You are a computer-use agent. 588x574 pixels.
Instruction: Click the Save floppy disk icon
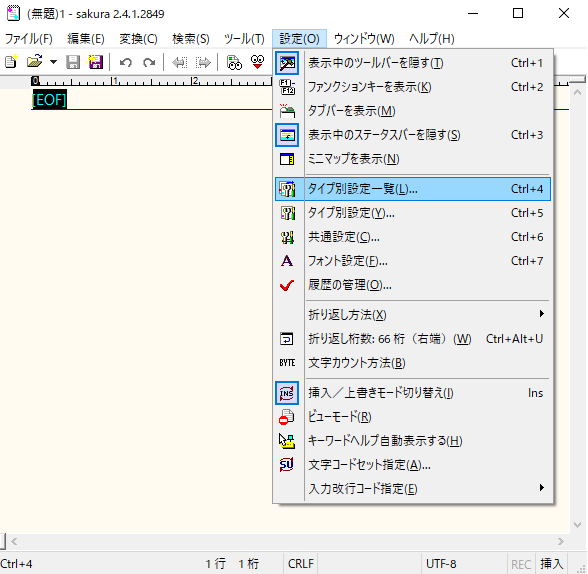click(73, 62)
